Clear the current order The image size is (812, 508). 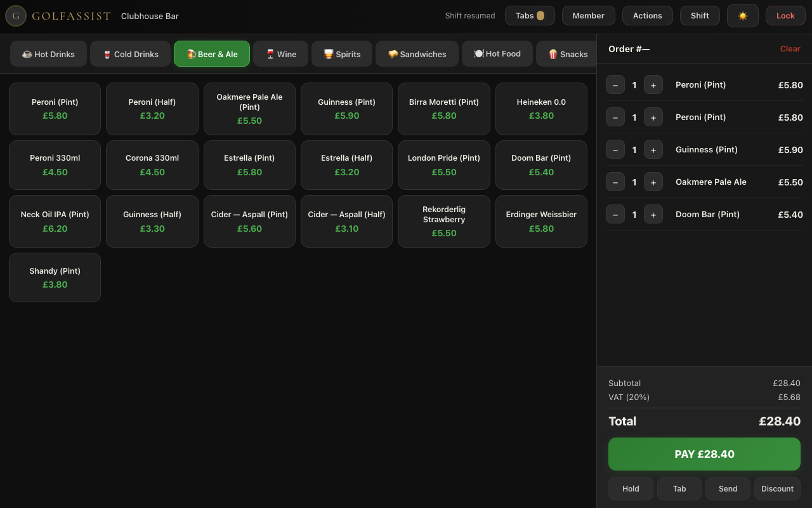[790, 48]
